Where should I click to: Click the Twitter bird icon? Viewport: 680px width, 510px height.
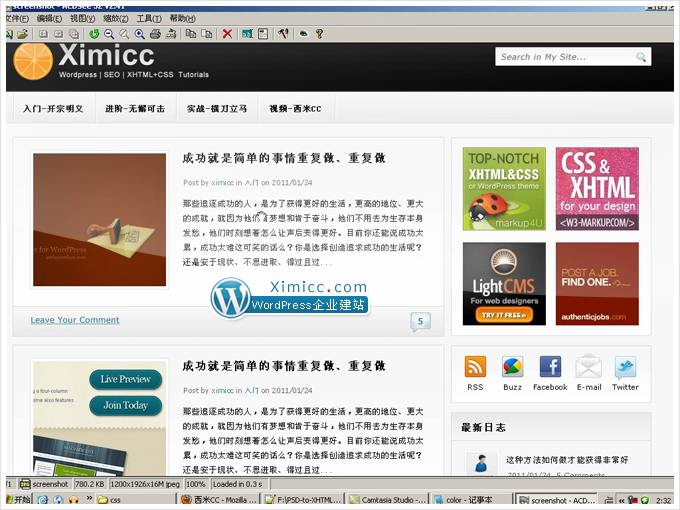[x=625, y=367]
